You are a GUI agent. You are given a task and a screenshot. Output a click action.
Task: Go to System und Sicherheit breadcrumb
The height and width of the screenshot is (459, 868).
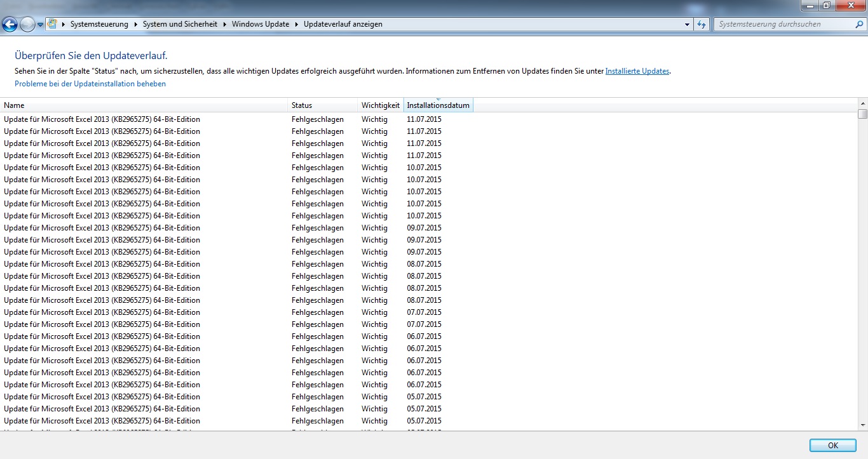coord(180,24)
